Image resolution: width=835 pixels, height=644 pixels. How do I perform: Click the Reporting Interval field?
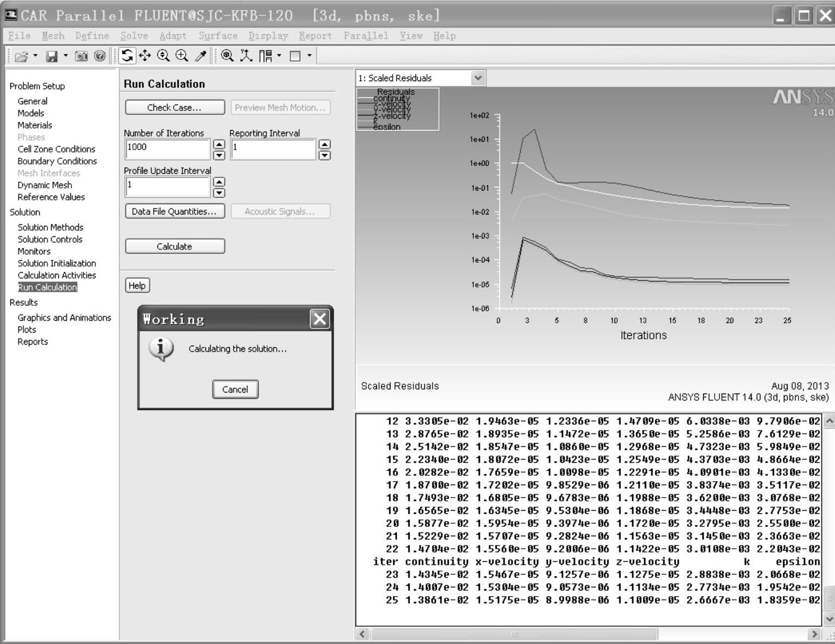[273, 149]
